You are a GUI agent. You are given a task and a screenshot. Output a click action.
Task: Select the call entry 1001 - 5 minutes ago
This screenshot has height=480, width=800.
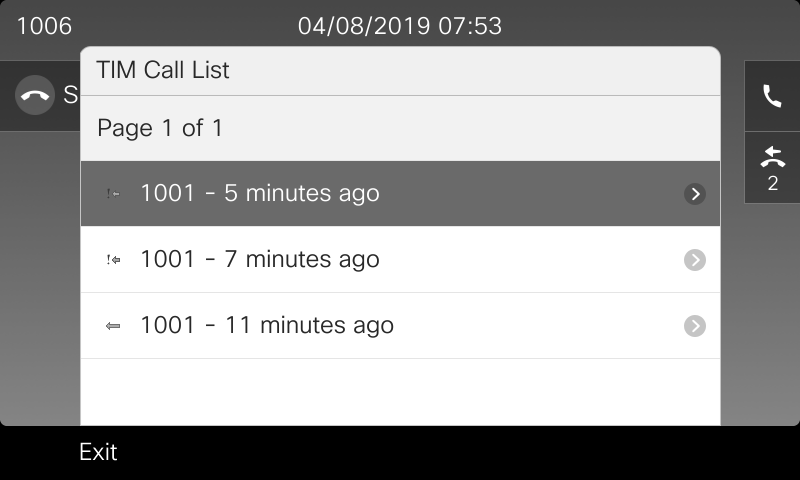tap(401, 194)
